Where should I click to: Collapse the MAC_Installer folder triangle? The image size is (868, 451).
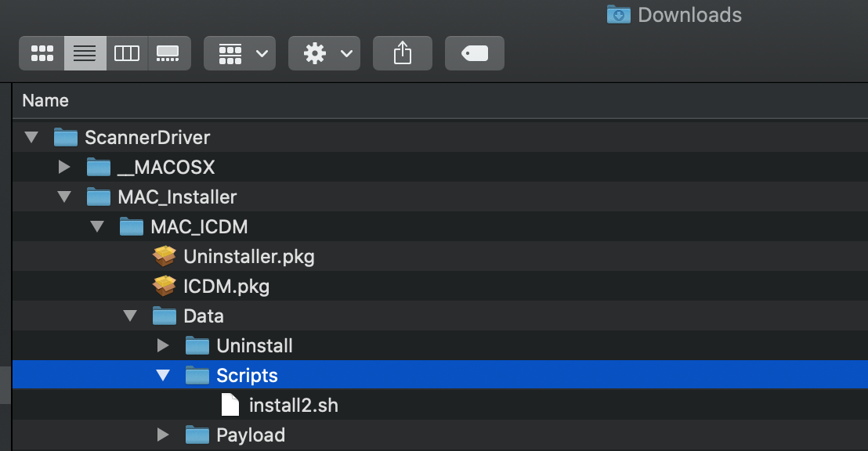pos(64,197)
